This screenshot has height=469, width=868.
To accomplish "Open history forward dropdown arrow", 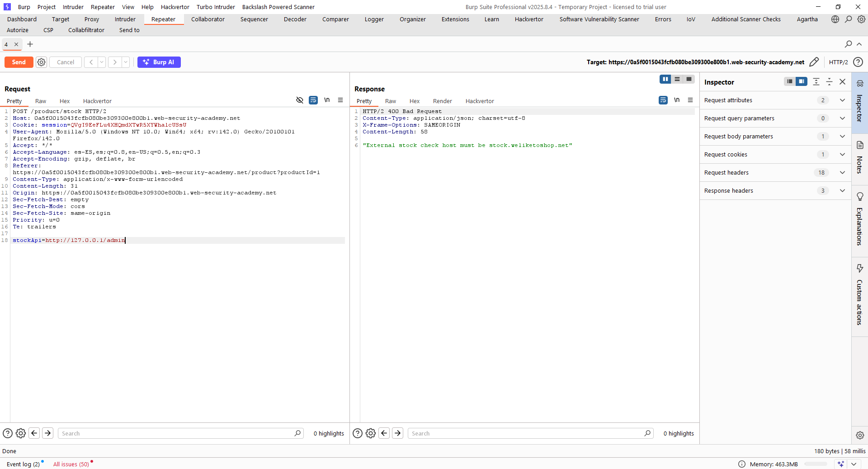I will click(x=126, y=62).
